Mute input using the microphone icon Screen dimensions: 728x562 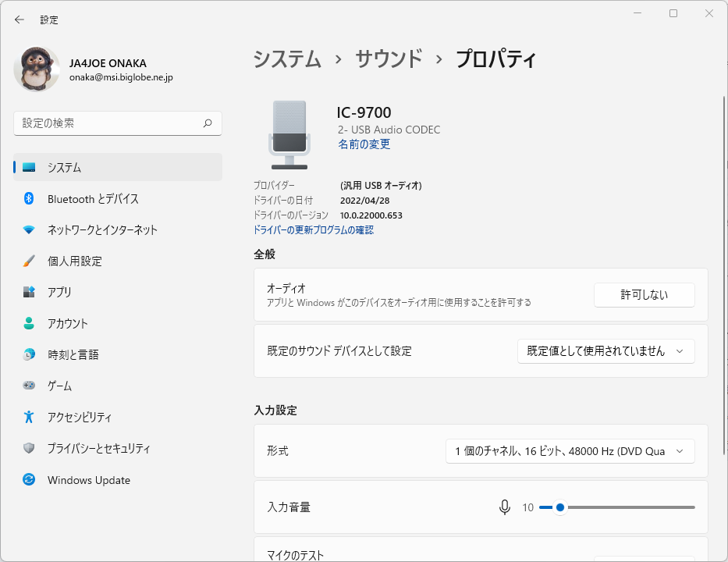coord(505,507)
